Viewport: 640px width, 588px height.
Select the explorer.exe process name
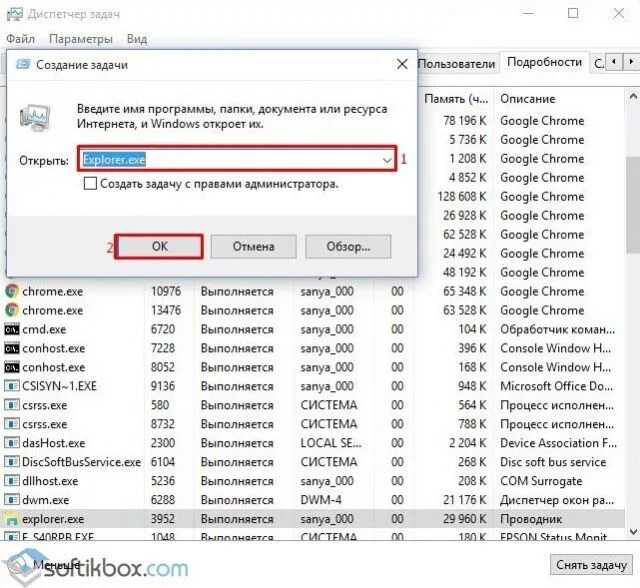(53, 519)
